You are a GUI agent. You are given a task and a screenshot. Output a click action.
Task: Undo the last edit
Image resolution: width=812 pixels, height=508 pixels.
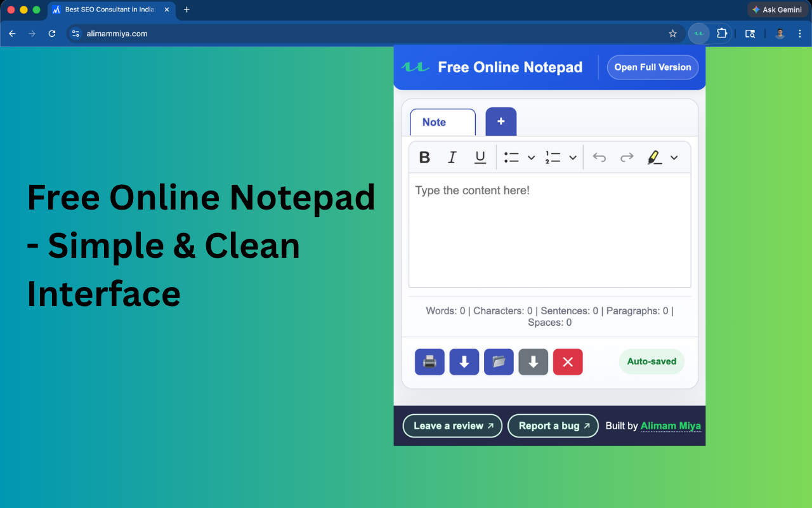599,157
